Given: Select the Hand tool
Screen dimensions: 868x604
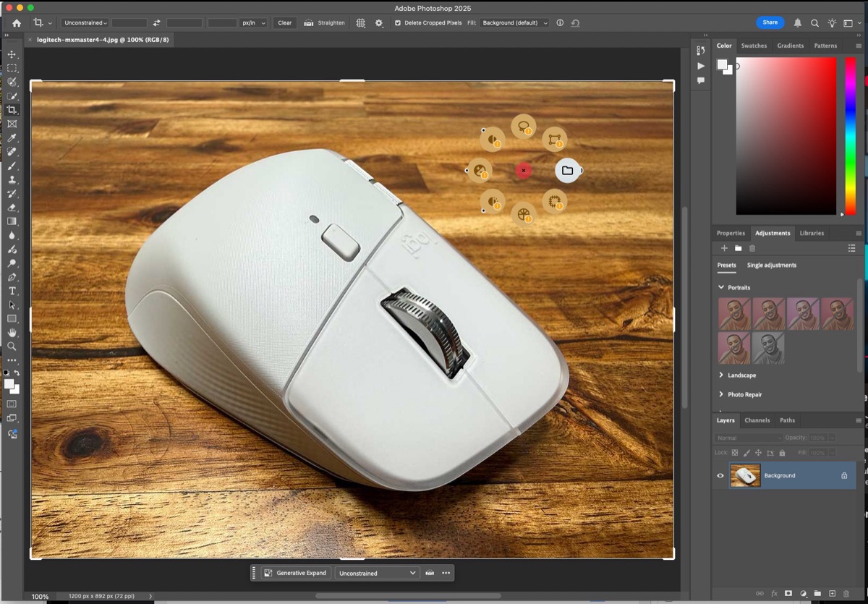Looking at the screenshot, I should point(12,332).
